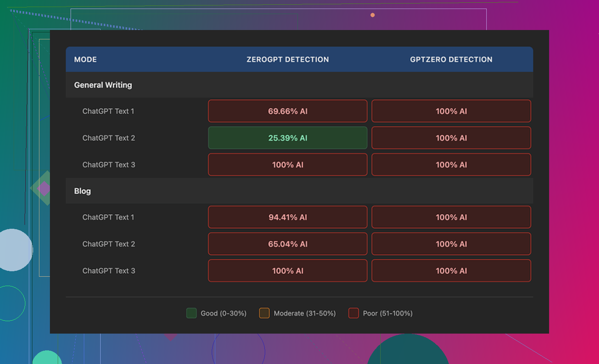Click the 94.41% AI result cell
Image resolution: width=599 pixels, height=364 pixels.
point(287,217)
